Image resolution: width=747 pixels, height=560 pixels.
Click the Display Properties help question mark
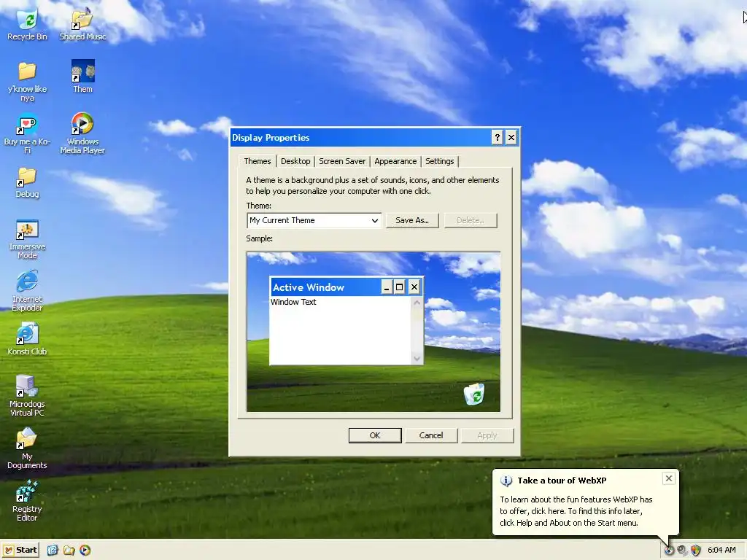(x=497, y=138)
